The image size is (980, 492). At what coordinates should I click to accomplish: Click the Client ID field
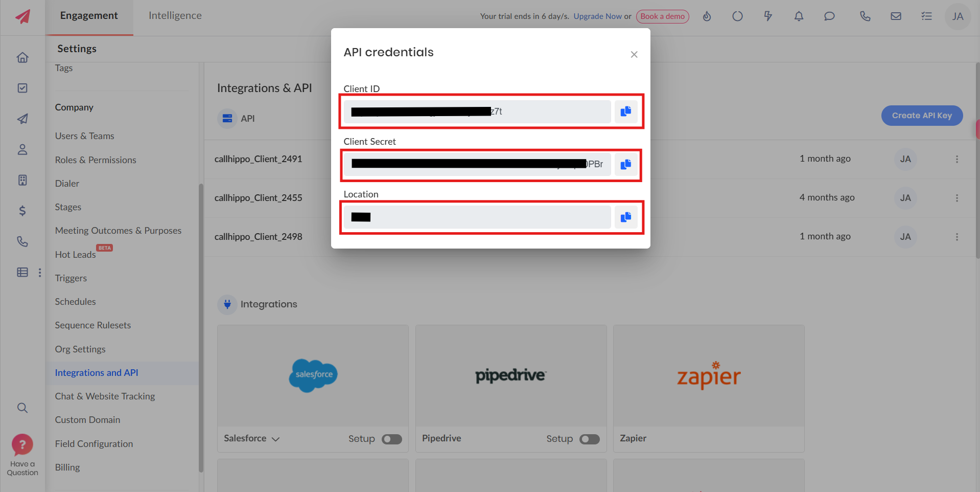pos(477,111)
